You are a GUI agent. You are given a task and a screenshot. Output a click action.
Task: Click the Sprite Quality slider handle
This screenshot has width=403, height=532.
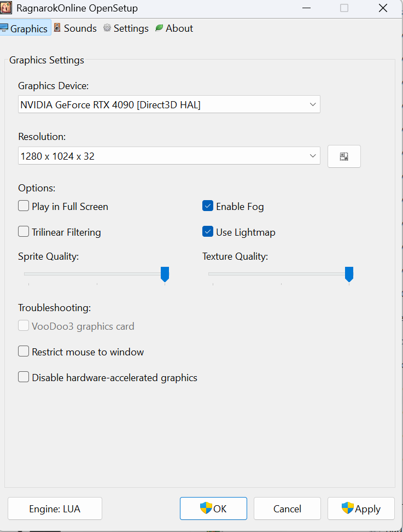(165, 274)
